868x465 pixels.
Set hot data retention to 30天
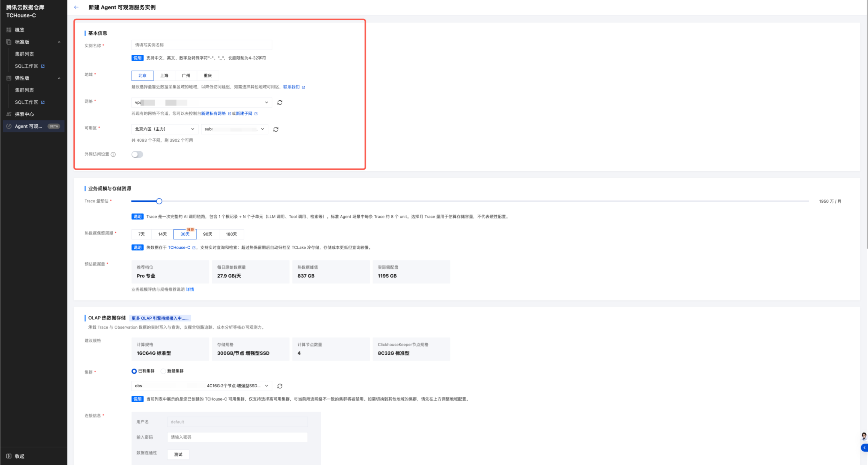point(185,234)
